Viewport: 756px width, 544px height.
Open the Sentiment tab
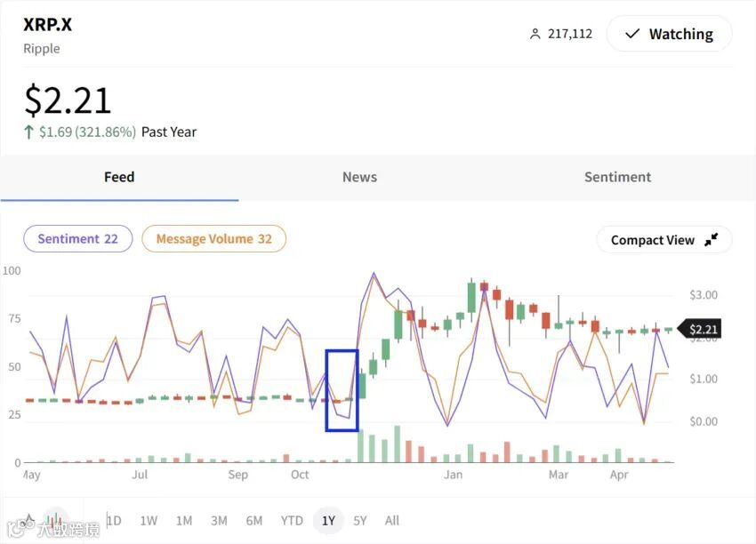point(617,177)
